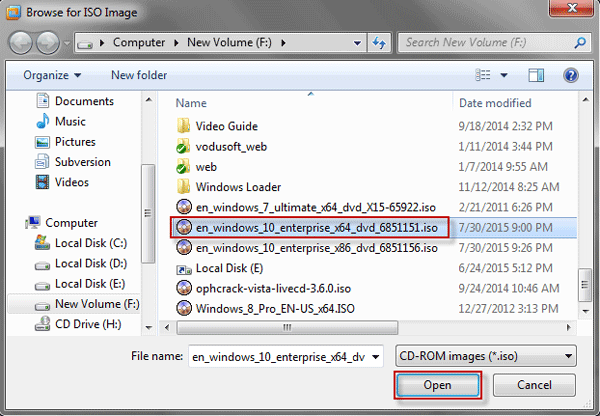Click the Help question mark icon
Screen dimensions: 600x416
tap(570, 75)
